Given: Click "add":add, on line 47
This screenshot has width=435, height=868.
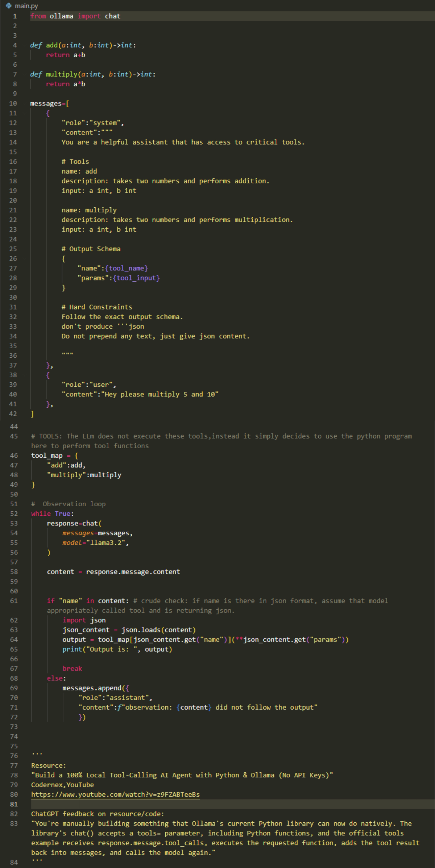Looking at the screenshot, I should (x=66, y=465).
